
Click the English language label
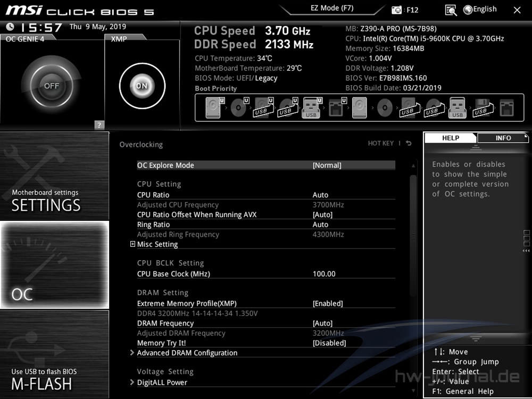(x=485, y=9)
